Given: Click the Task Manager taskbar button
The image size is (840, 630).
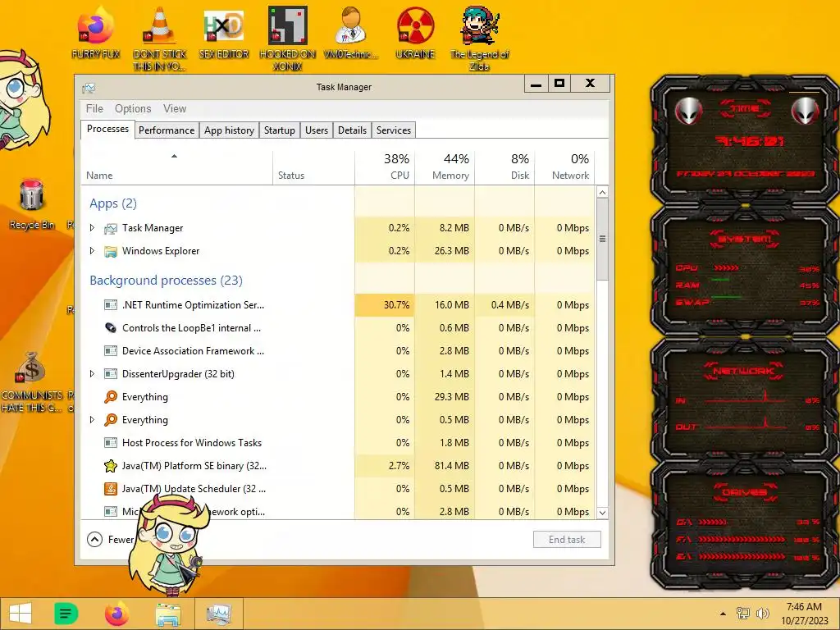Looking at the screenshot, I should tap(218, 614).
